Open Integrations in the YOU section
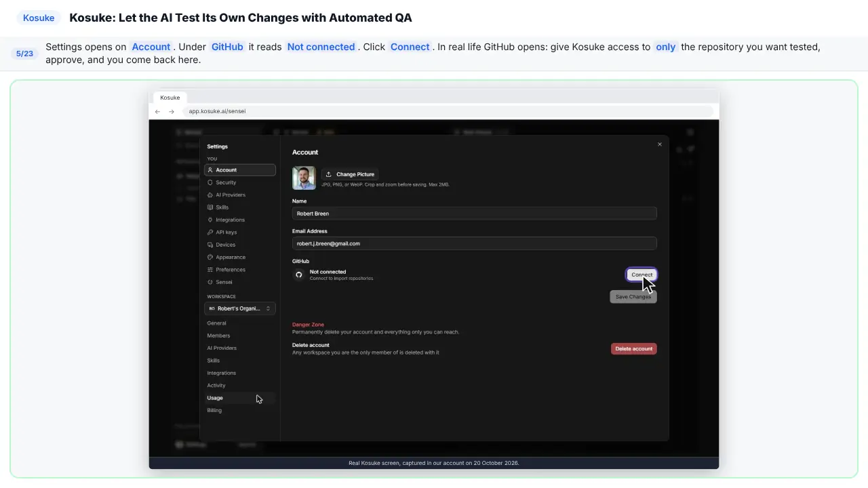 pyautogui.click(x=240, y=220)
